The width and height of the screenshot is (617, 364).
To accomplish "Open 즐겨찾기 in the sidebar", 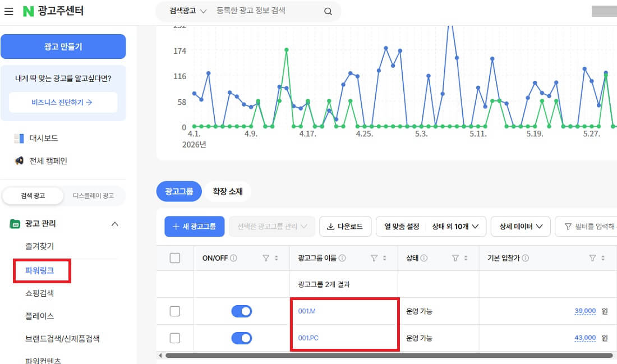I will point(39,246).
